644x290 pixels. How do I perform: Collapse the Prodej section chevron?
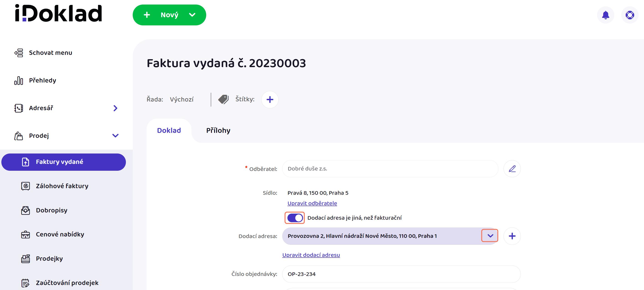click(x=115, y=136)
